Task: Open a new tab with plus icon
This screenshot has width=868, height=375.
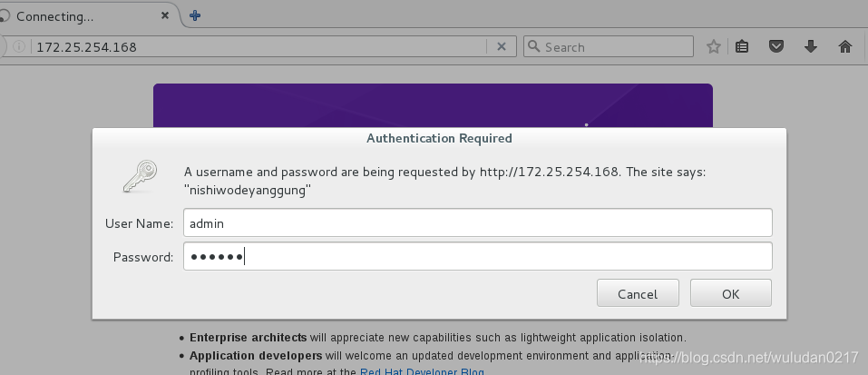Action: click(194, 16)
